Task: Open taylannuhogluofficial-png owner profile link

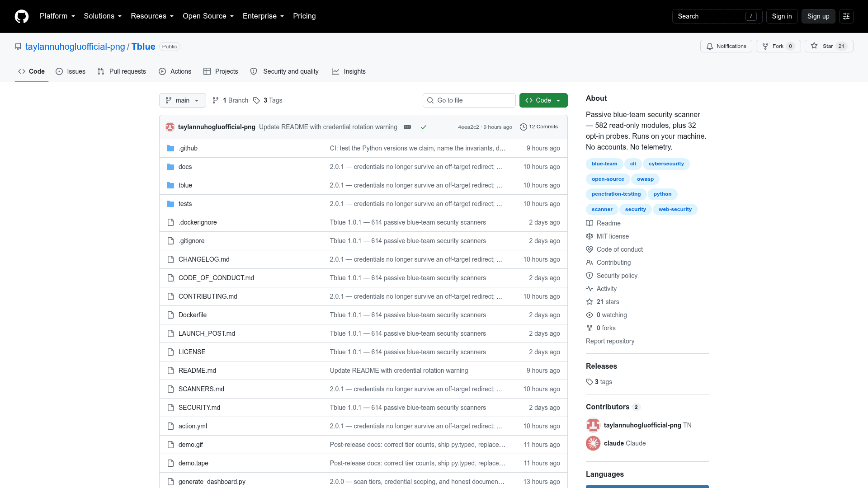Action: point(75,47)
